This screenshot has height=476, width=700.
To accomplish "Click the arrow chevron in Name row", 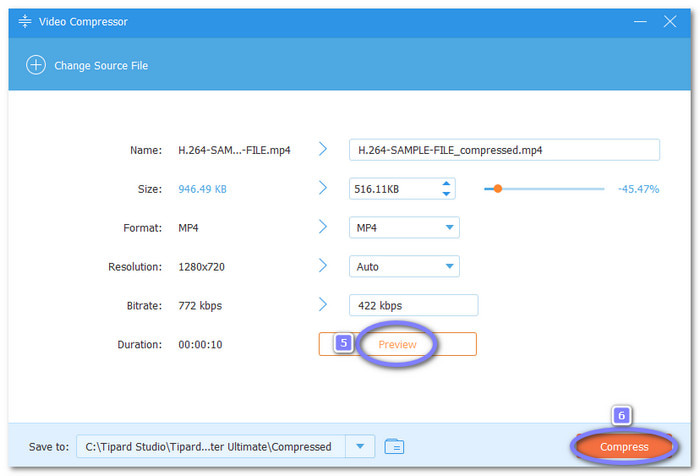I will [323, 149].
